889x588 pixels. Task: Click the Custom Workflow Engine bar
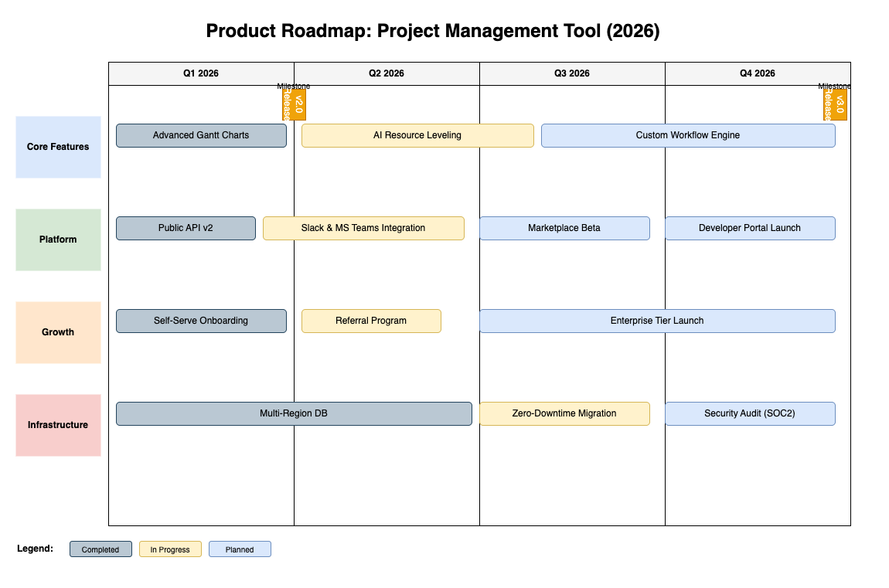(x=688, y=135)
